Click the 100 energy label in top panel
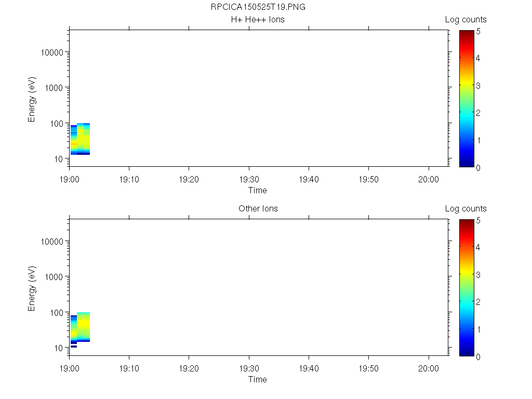The height and width of the screenshot is (399, 532). 57,124
